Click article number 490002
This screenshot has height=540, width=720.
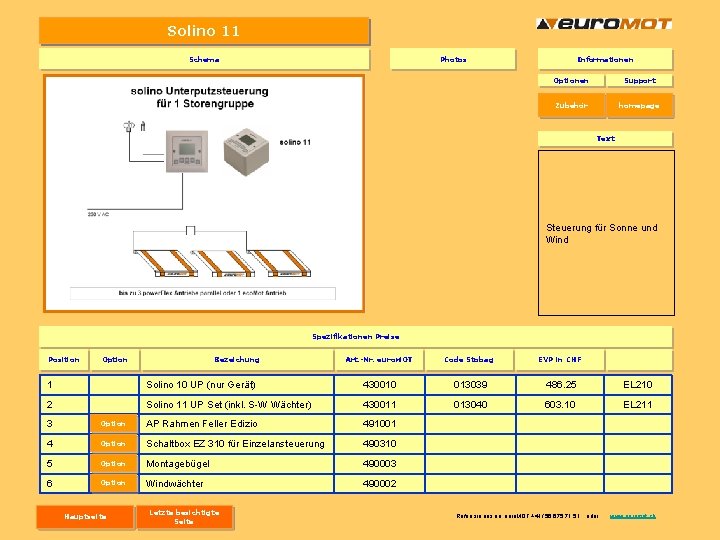click(x=379, y=484)
